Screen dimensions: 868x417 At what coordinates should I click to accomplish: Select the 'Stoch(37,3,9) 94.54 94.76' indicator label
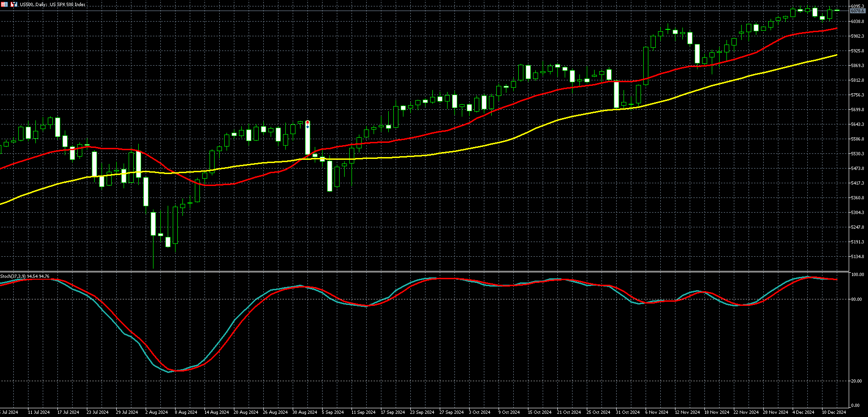click(x=25, y=276)
